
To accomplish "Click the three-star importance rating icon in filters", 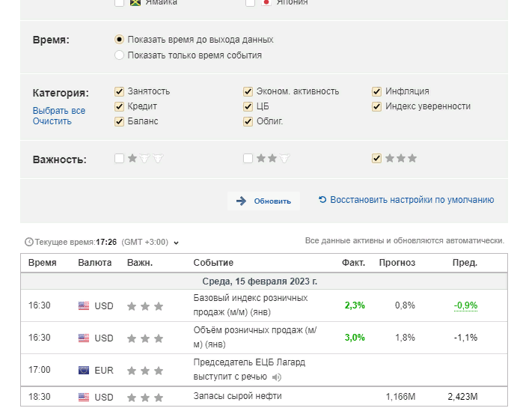I will (x=401, y=159).
